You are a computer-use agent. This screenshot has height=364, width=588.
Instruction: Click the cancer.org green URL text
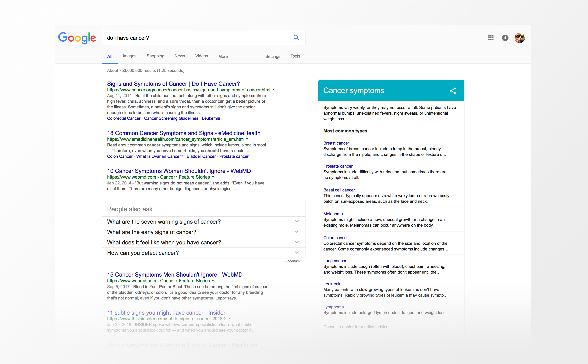coord(189,90)
